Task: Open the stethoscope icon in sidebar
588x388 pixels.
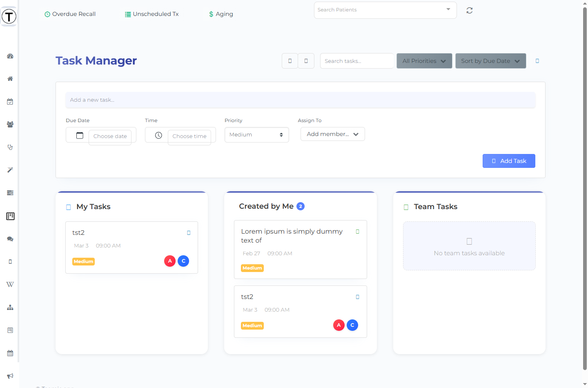Action: [x=10, y=147]
